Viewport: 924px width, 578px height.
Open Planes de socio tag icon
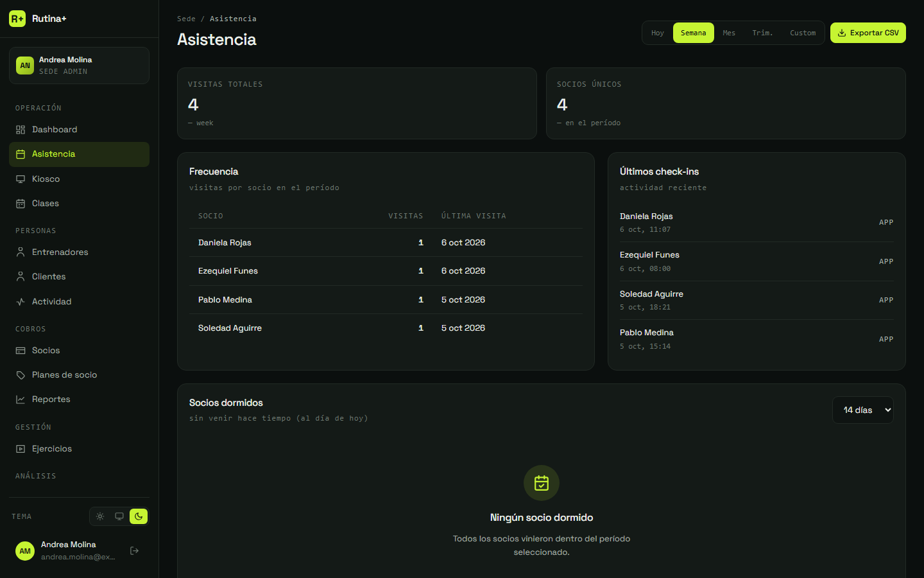point(21,375)
